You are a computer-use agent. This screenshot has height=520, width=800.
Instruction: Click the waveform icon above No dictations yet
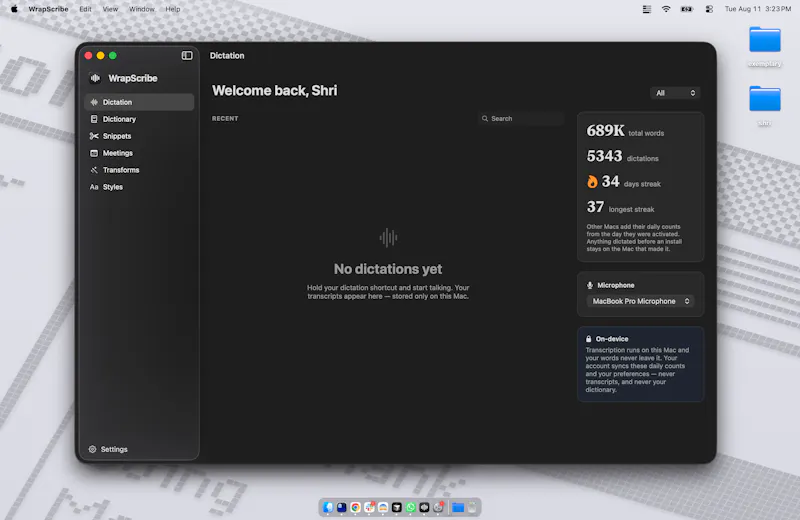coord(388,237)
